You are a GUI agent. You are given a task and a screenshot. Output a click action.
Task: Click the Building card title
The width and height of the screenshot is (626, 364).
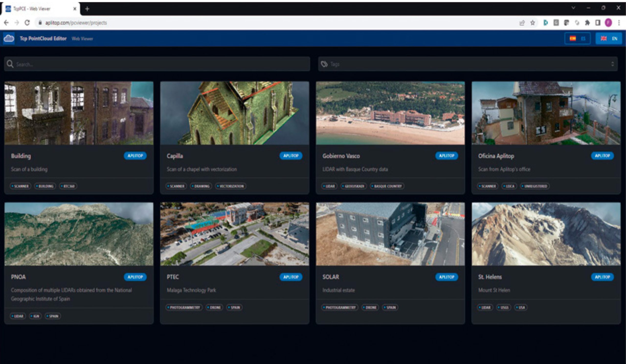(21, 156)
